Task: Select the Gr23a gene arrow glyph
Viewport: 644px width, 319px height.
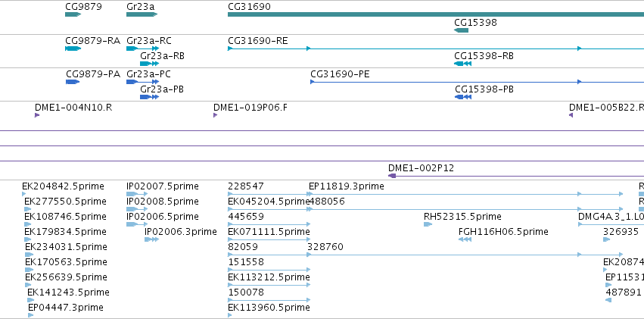Action: point(142,14)
